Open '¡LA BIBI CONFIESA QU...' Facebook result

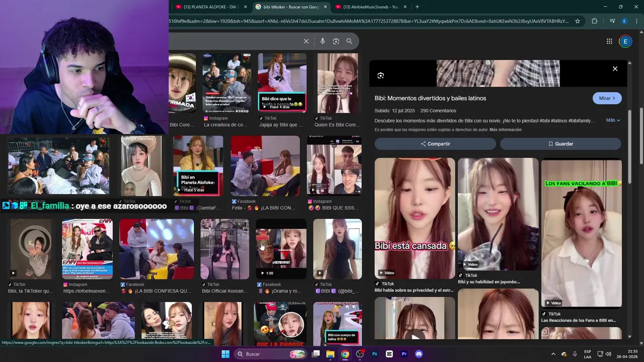point(156,291)
